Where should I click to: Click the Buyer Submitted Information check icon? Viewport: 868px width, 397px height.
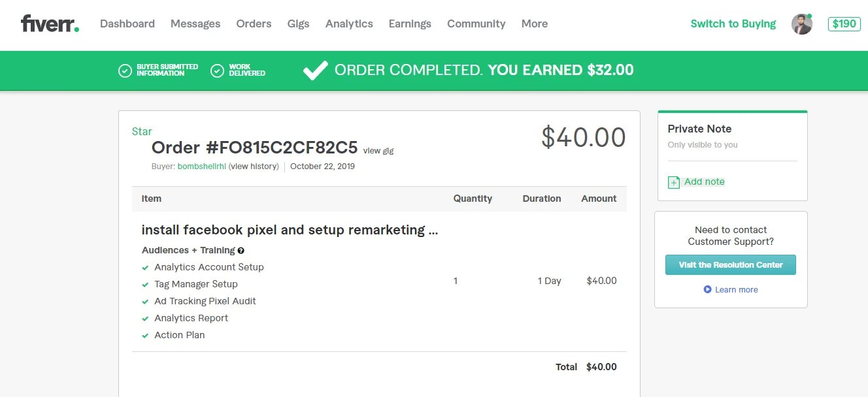[x=125, y=71]
